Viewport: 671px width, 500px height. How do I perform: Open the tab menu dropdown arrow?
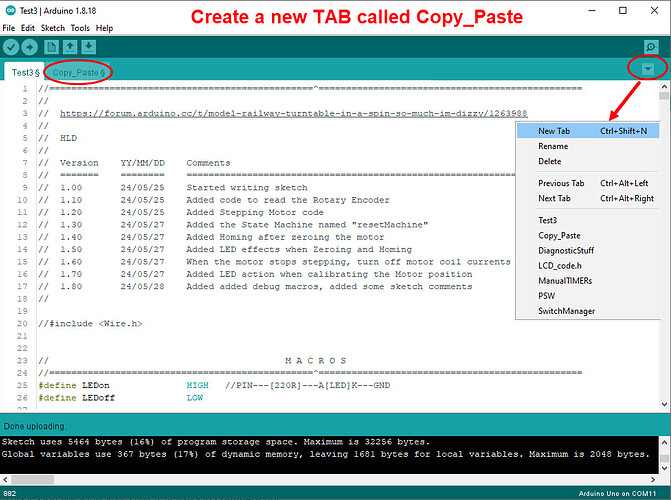pyautogui.click(x=648, y=68)
